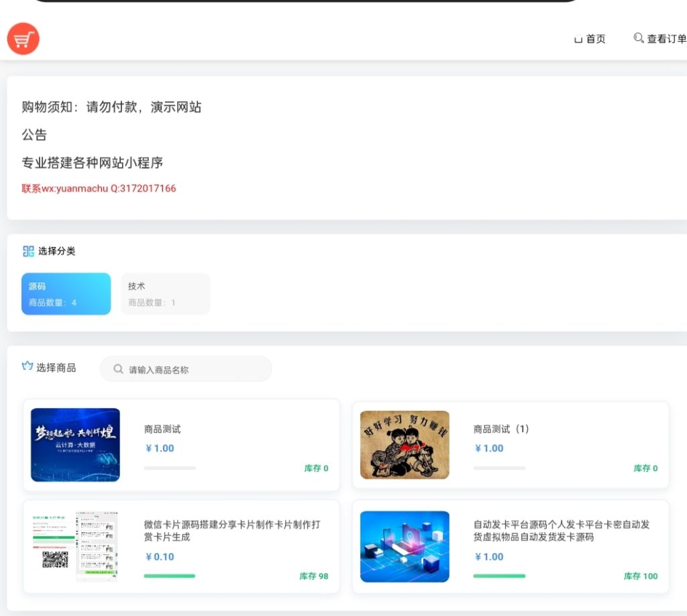Click the 选择分类 category grid icon
Screen dimensions: 687x616
click(x=28, y=251)
